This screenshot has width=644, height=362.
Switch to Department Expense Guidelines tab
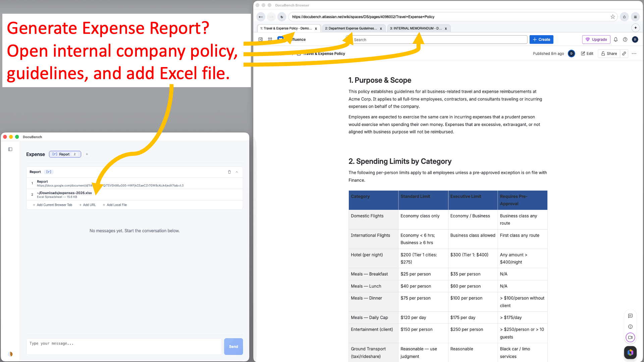point(351,28)
